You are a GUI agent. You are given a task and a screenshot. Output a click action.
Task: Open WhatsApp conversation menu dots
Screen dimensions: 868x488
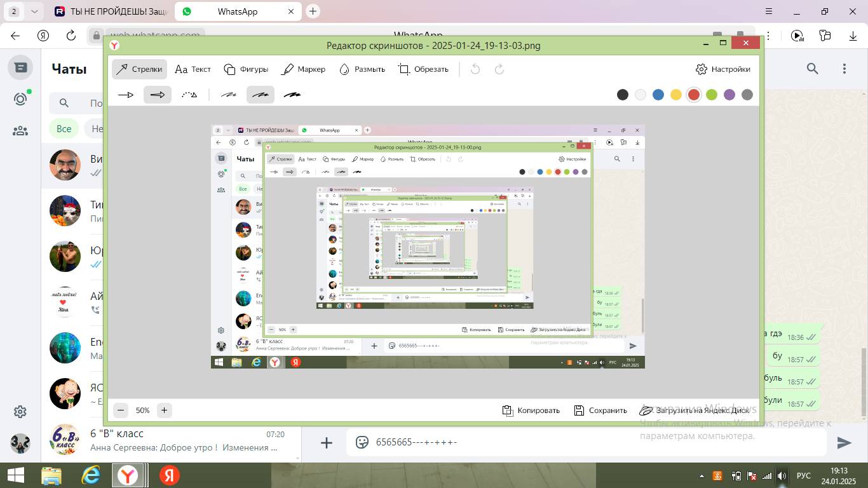coord(844,69)
